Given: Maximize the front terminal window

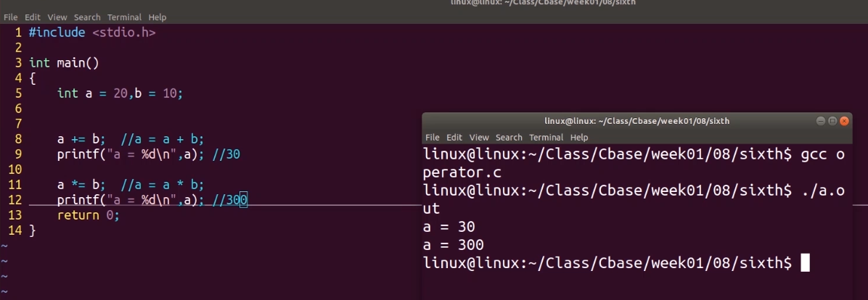Looking at the screenshot, I should (x=832, y=121).
